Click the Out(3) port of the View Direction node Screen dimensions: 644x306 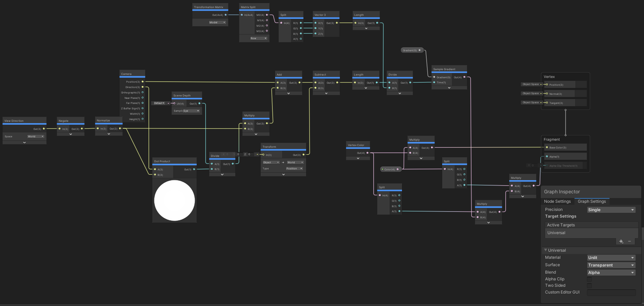44,129
